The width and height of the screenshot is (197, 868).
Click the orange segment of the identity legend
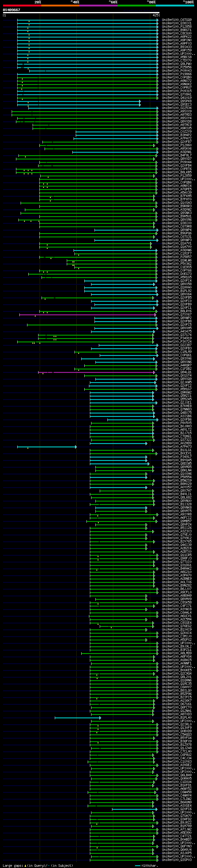pos(60,6)
